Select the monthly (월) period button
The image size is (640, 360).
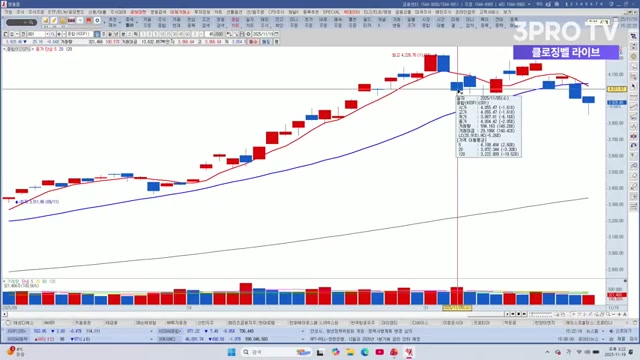click(110, 34)
